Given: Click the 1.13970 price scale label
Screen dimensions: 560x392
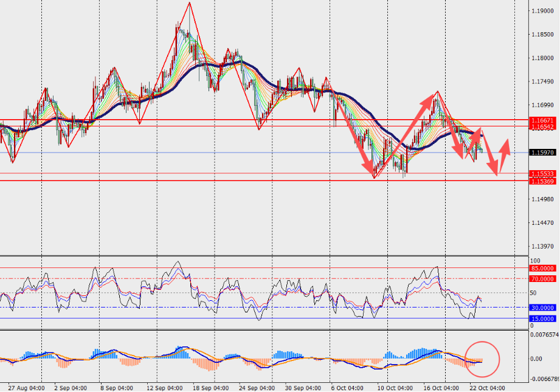Looking at the screenshot, I should point(542,246).
